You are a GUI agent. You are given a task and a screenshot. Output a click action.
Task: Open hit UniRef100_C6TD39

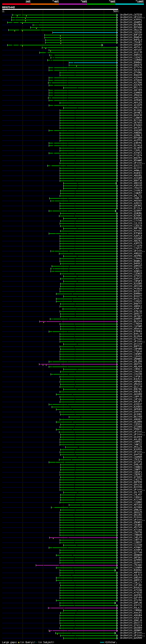click(x=131, y=15)
